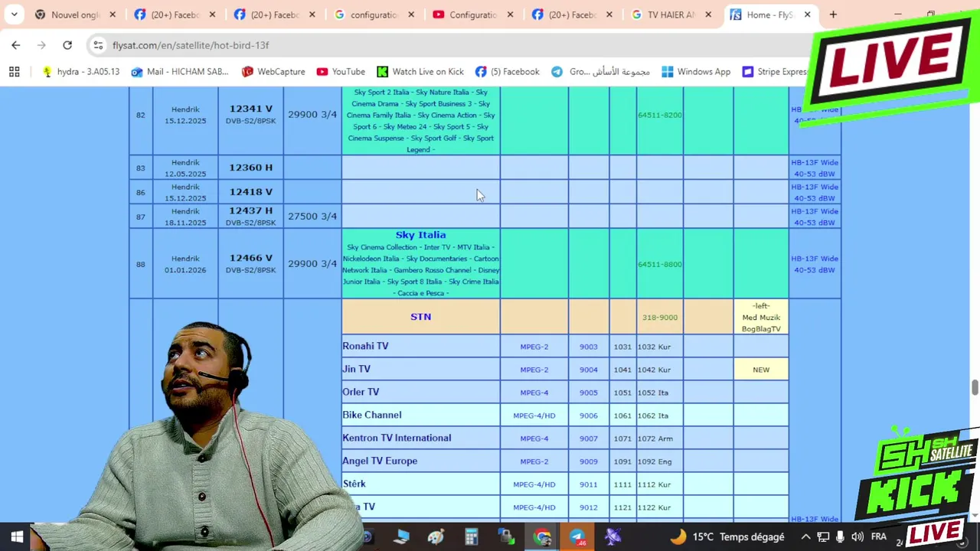
Task: Switch to Chrome in the taskbar
Action: [x=542, y=536]
